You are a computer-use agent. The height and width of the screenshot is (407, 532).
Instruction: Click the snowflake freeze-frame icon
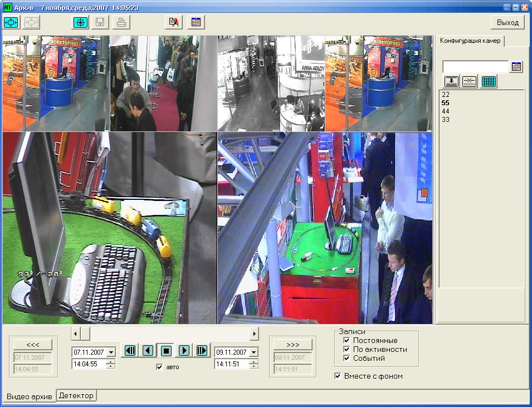tap(80, 22)
